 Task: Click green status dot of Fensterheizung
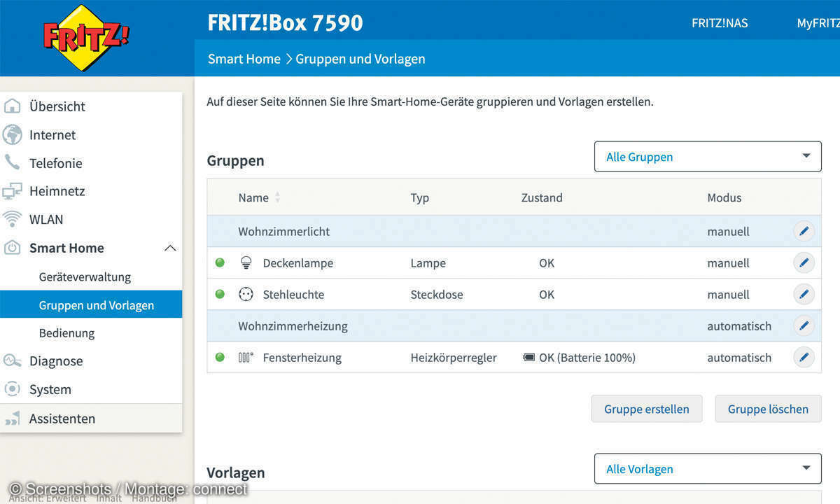click(x=220, y=358)
